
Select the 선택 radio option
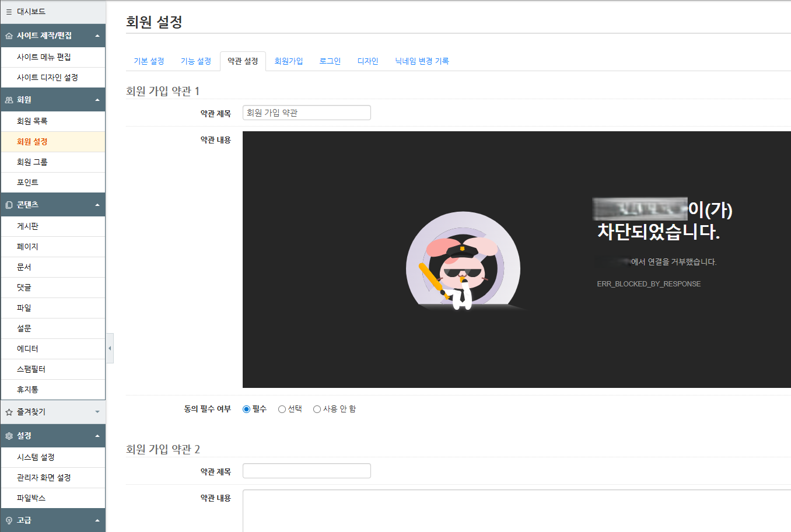point(282,409)
